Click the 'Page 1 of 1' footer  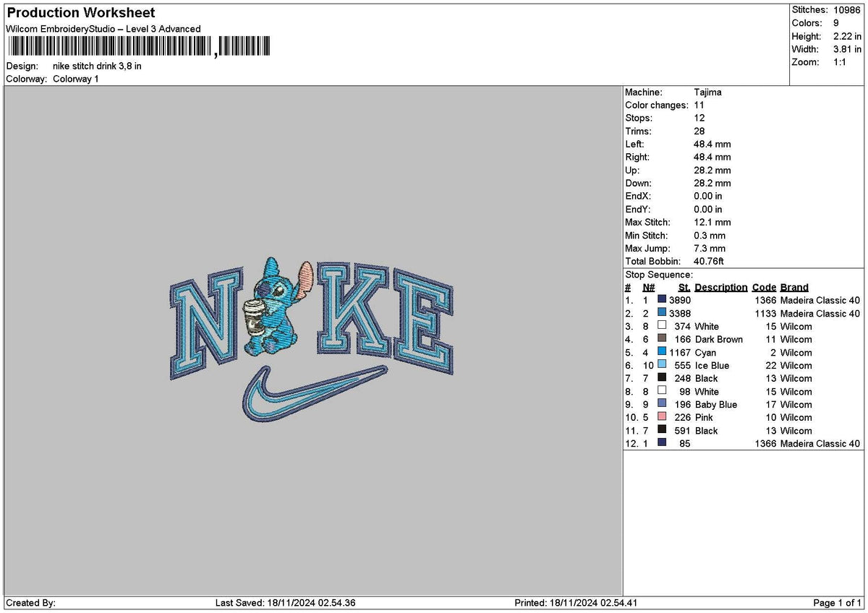[838, 603]
